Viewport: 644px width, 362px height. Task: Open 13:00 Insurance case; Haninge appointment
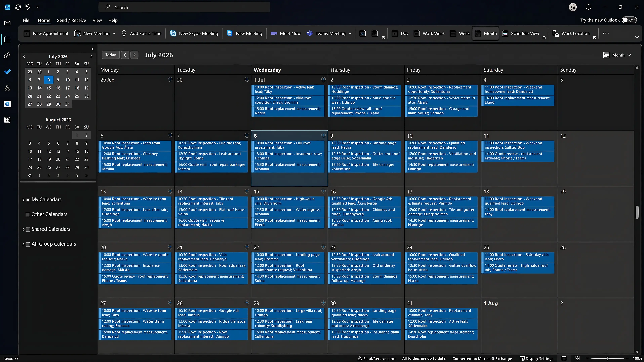288,156
